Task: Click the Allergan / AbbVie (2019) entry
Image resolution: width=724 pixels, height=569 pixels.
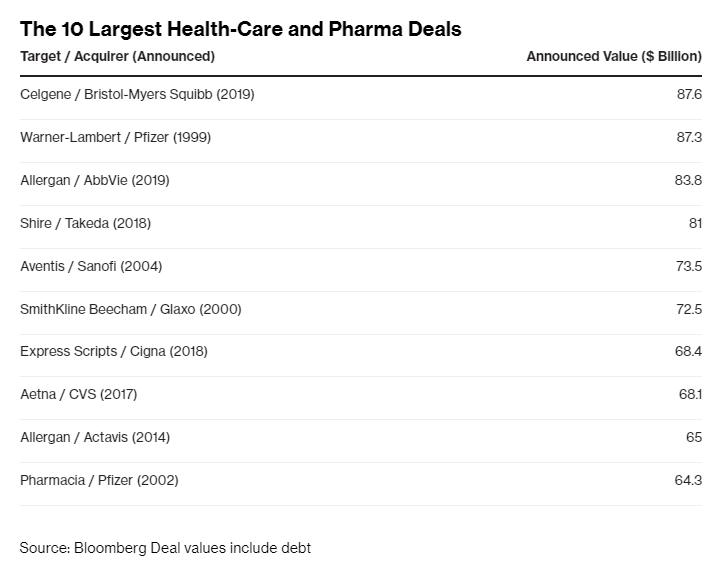Action: pos(95,180)
